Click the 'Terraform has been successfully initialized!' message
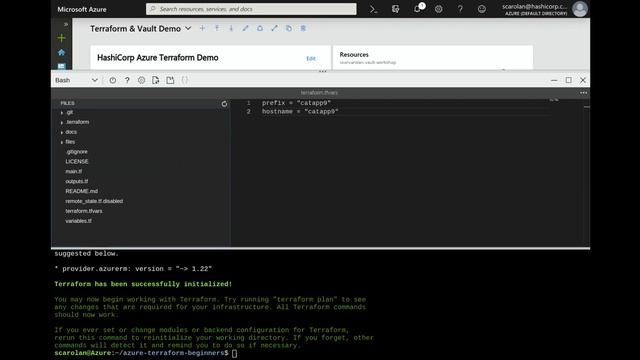 (143, 284)
